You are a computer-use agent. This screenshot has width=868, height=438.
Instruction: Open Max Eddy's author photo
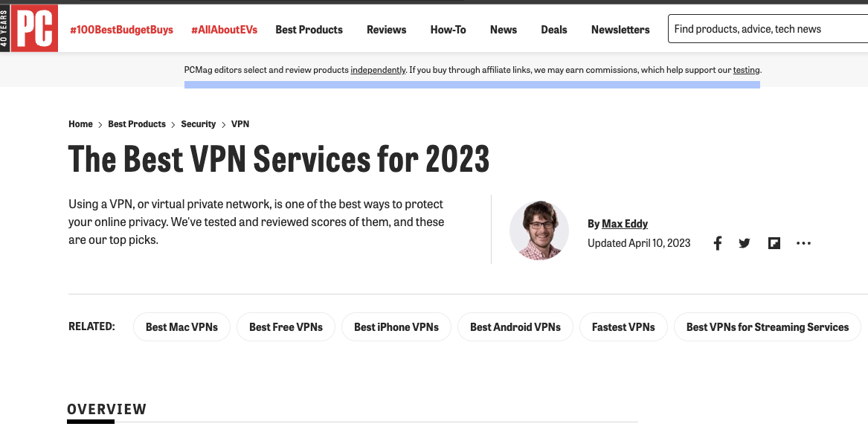tap(539, 231)
